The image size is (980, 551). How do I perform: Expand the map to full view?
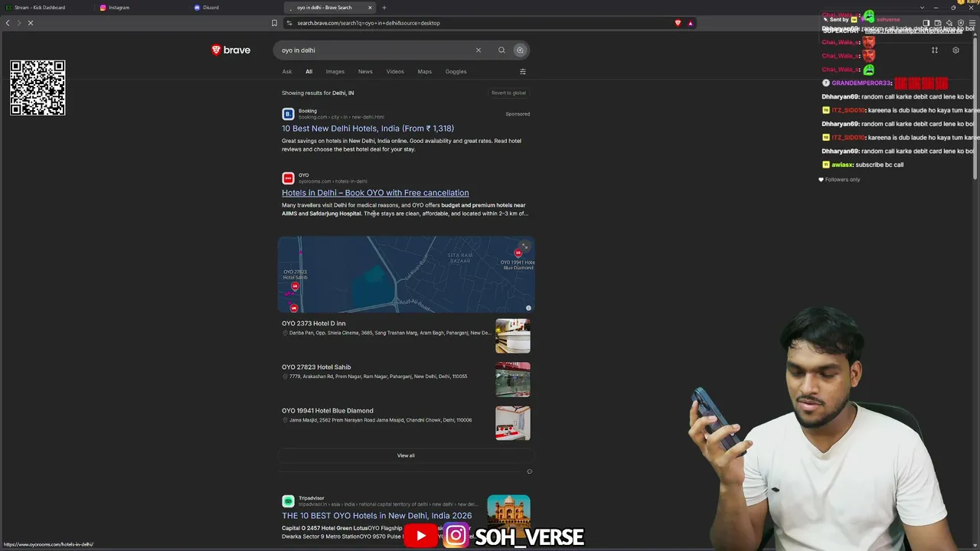click(524, 246)
